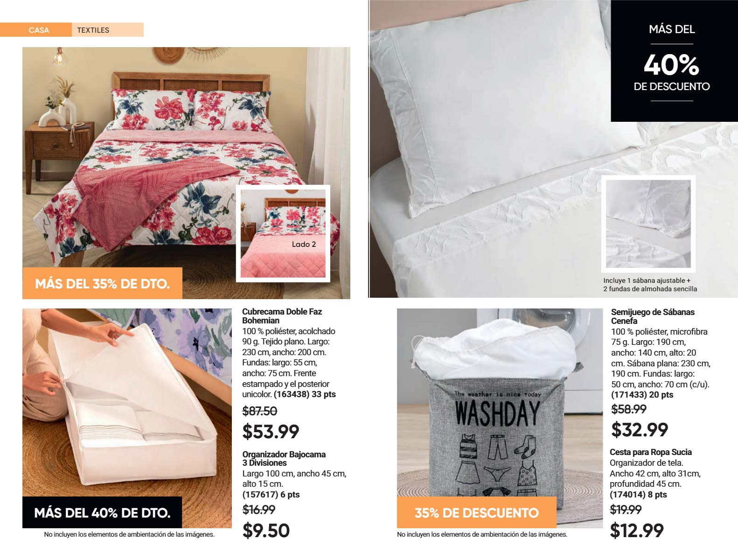The image size is (738, 560).
Task: Open the Cubrecama Doble Faz Bohemian title
Action: 282,316
